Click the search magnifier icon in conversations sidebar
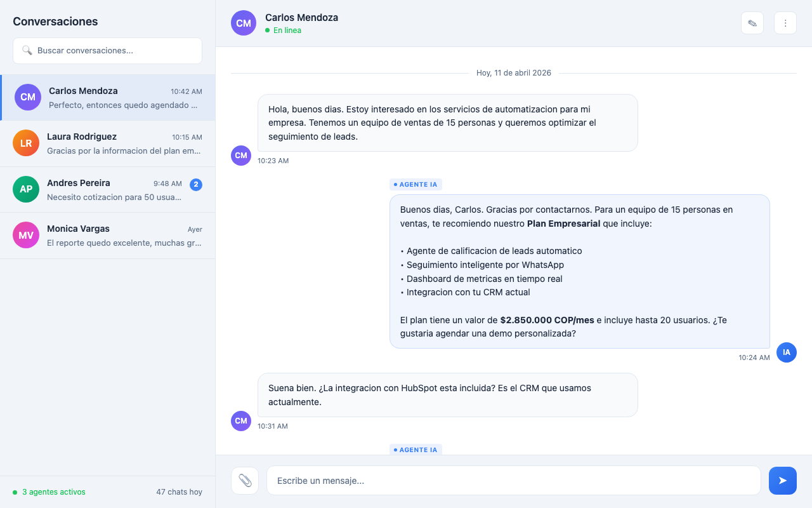This screenshot has height=508, width=812. coord(27,50)
